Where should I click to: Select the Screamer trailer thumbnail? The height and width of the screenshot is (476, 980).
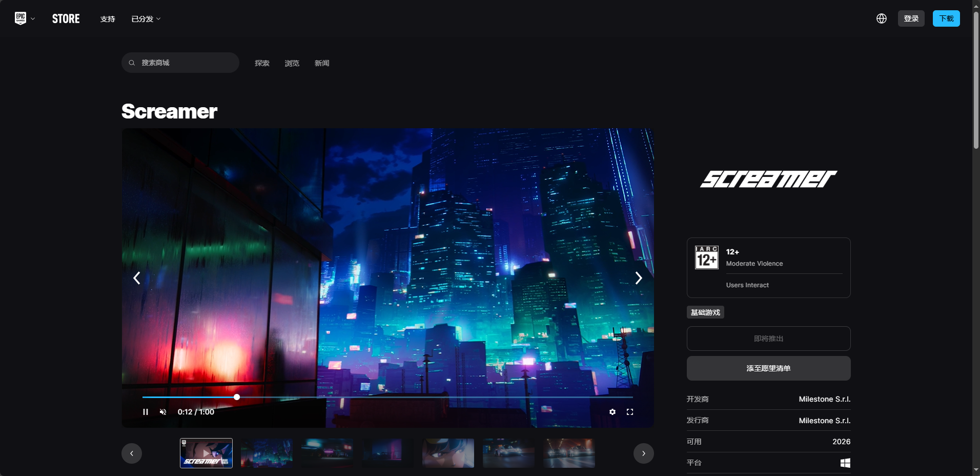click(206, 453)
